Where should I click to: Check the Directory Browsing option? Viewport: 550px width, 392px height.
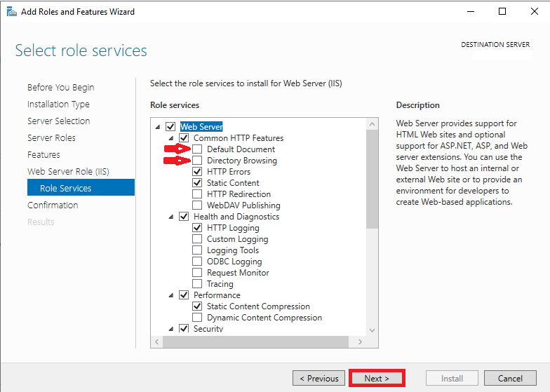[197, 160]
